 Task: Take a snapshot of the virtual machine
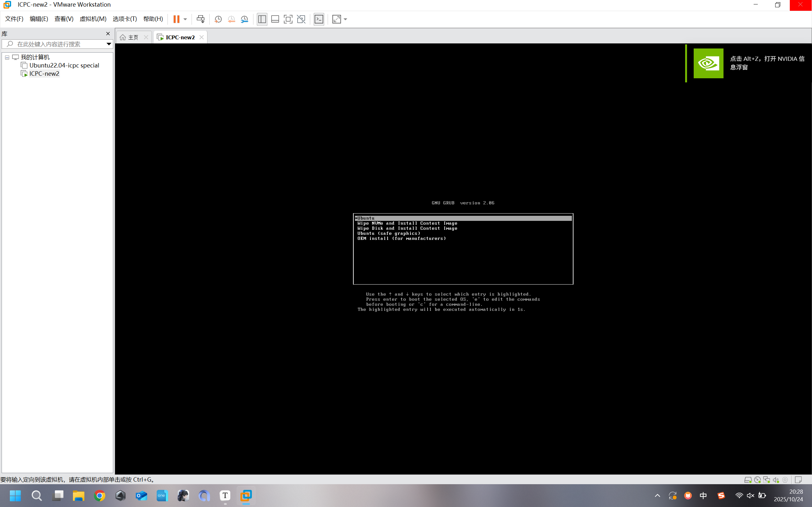[x=218, y=19]
